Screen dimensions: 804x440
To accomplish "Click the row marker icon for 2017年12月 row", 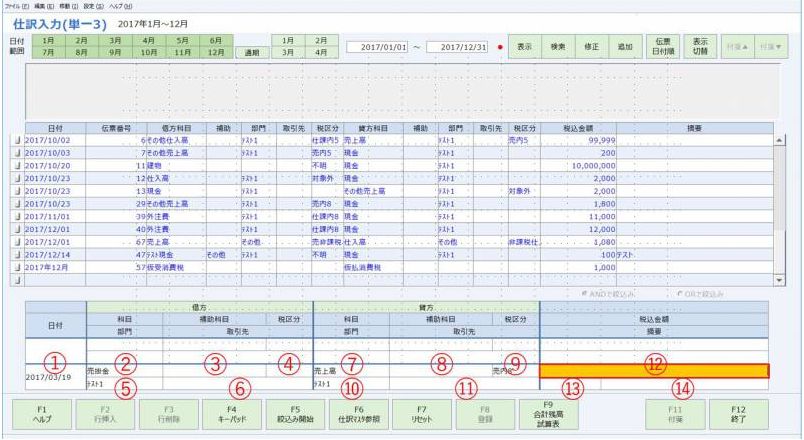I will tap(17, 267).
